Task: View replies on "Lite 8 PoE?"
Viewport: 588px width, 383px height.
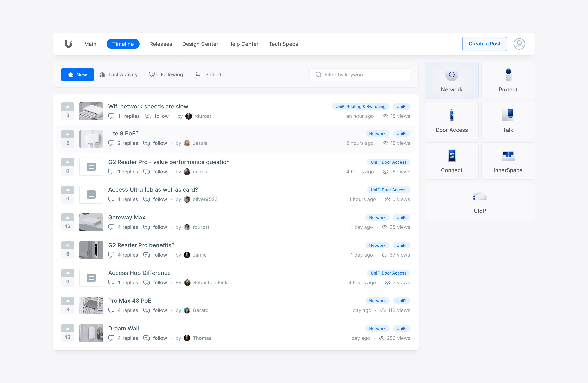Action: coord(128,143)
